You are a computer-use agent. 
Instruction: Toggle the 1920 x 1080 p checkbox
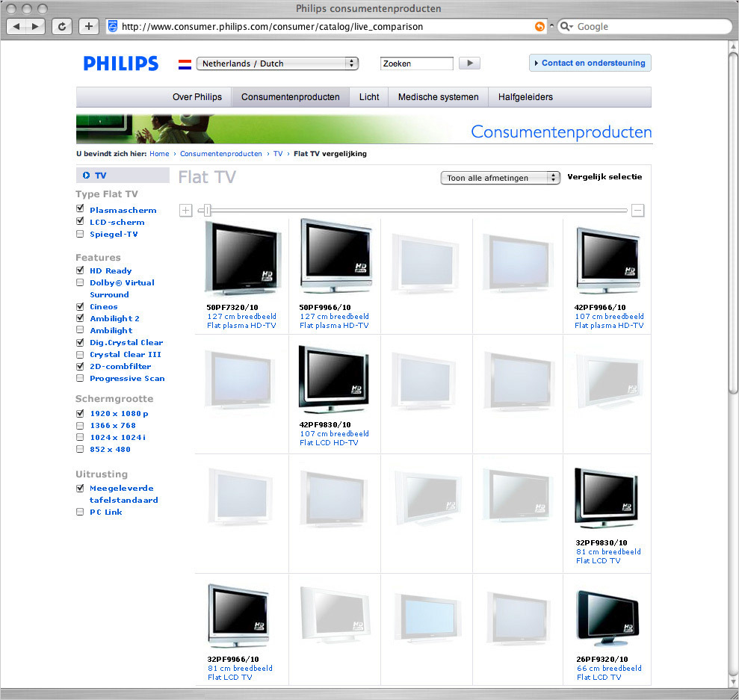(80, 413)
